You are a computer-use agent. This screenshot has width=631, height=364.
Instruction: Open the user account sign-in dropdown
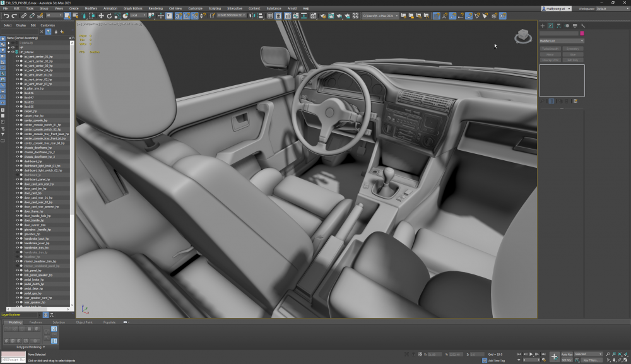click(x=556, y=8)
